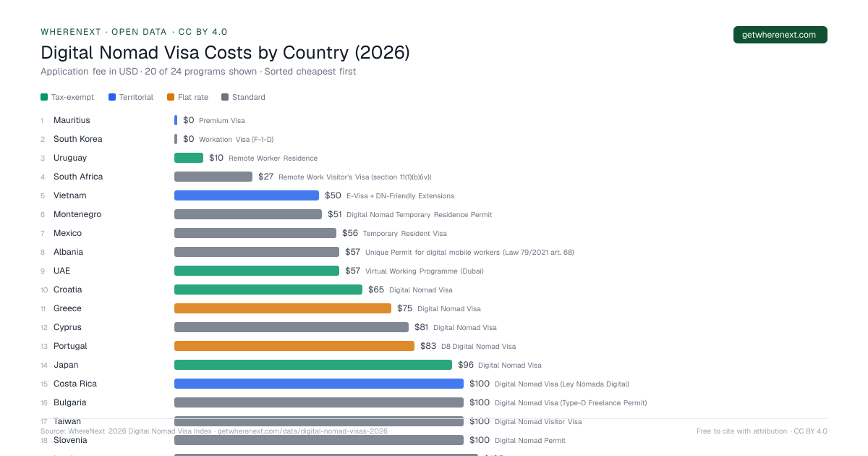The image size is (868, 456).
Task: Click UAE Virtual Working Programme (Dubai) text
Action: 425,271
